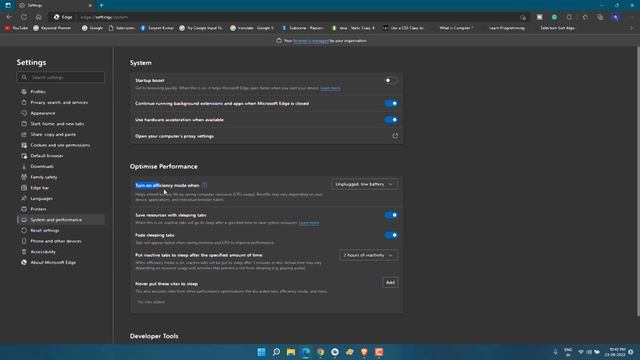Click the Accessibility icon in sidebar
The width and height of the screenshot is (640, 360).
point(24,252)
